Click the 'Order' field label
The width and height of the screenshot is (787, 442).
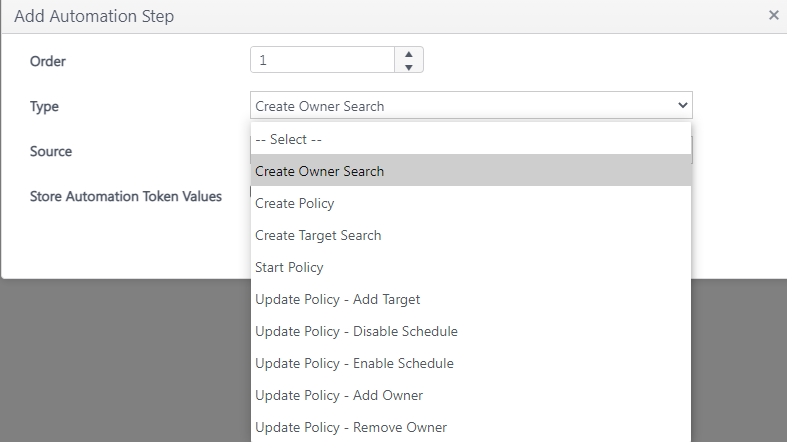click(48, 61)
